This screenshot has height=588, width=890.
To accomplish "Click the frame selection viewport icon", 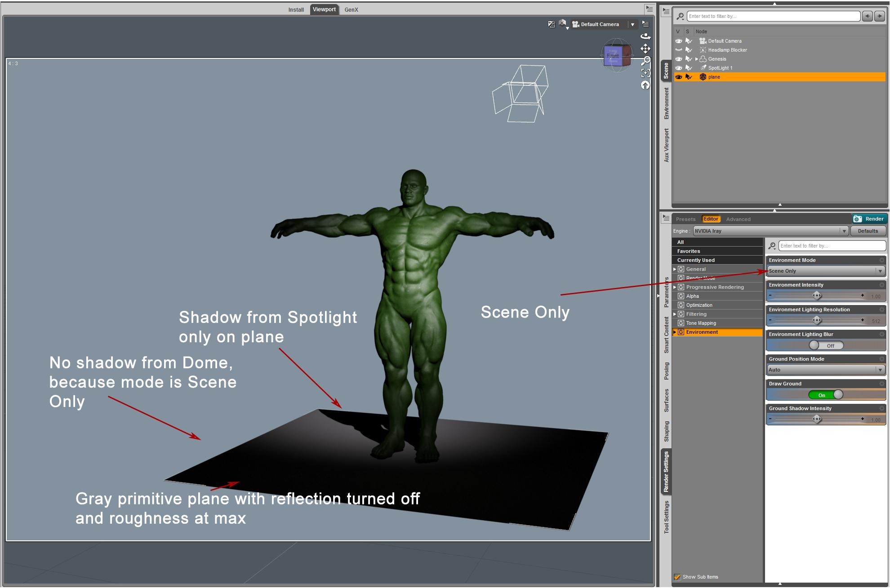I will click(x=645, y=73).
